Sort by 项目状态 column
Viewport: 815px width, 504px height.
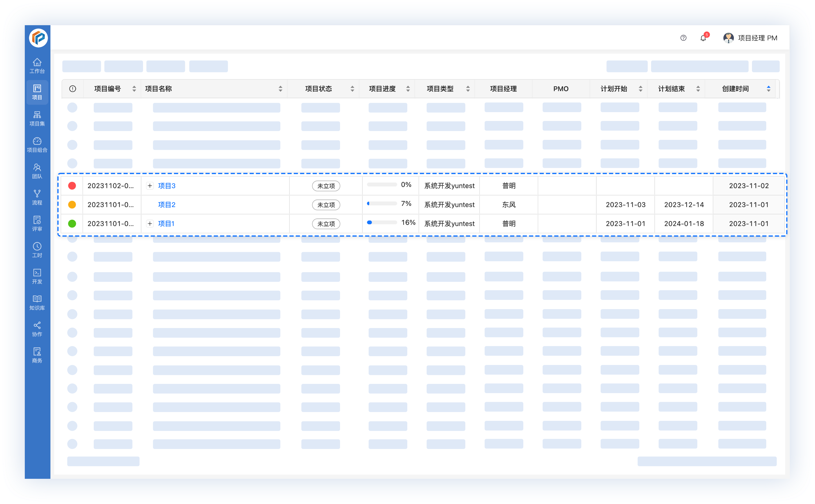(x=352, y=89)
